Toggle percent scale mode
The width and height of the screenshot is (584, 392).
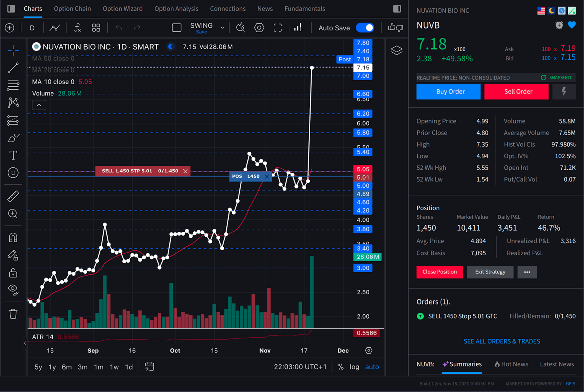(x=340, y=367)
